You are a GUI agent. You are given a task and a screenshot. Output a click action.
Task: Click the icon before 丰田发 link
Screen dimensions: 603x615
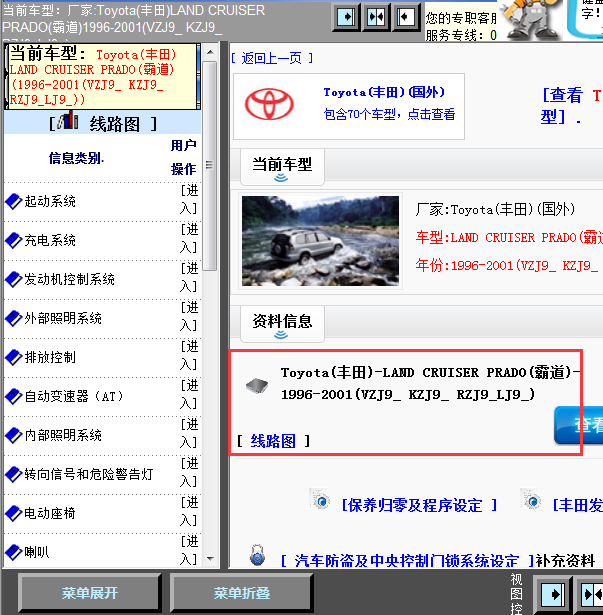point(531,499)
